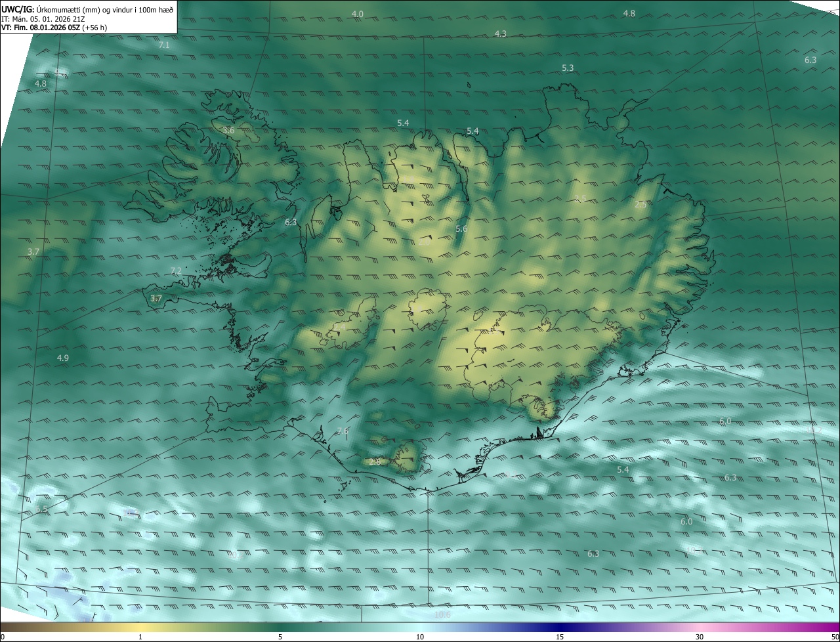Click the 5.6 value label
This screenshot has height=642, width=840.
(461, 229)
